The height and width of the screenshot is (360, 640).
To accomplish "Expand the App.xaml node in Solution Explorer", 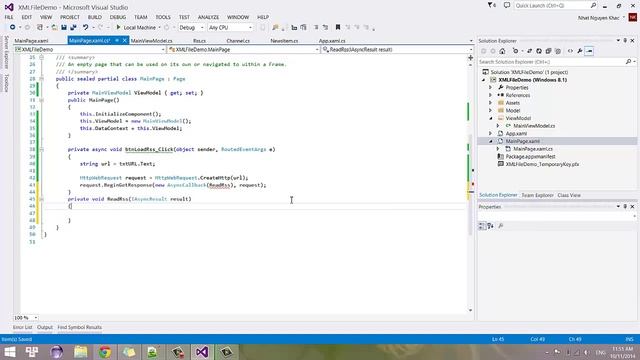I will (491, 133).
